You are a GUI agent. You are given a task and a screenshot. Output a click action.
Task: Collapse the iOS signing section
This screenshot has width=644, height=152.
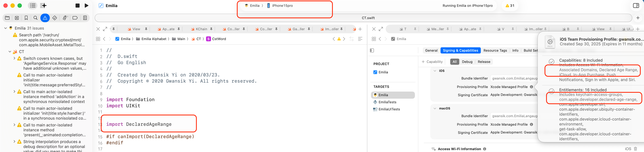[x=435, y=71]
